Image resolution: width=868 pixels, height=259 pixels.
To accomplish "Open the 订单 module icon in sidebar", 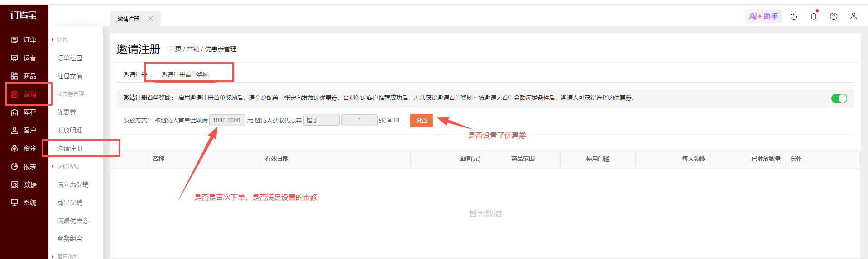I will (14, 40).
